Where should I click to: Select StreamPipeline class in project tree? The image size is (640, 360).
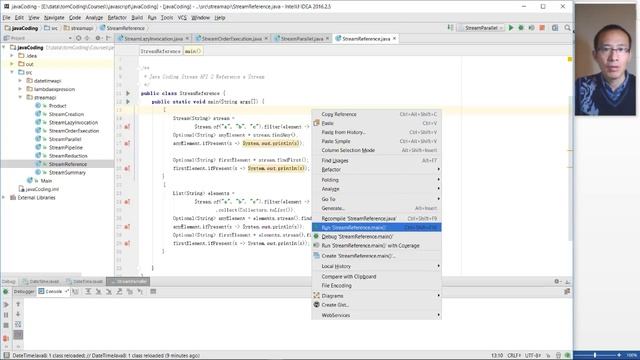65,147
